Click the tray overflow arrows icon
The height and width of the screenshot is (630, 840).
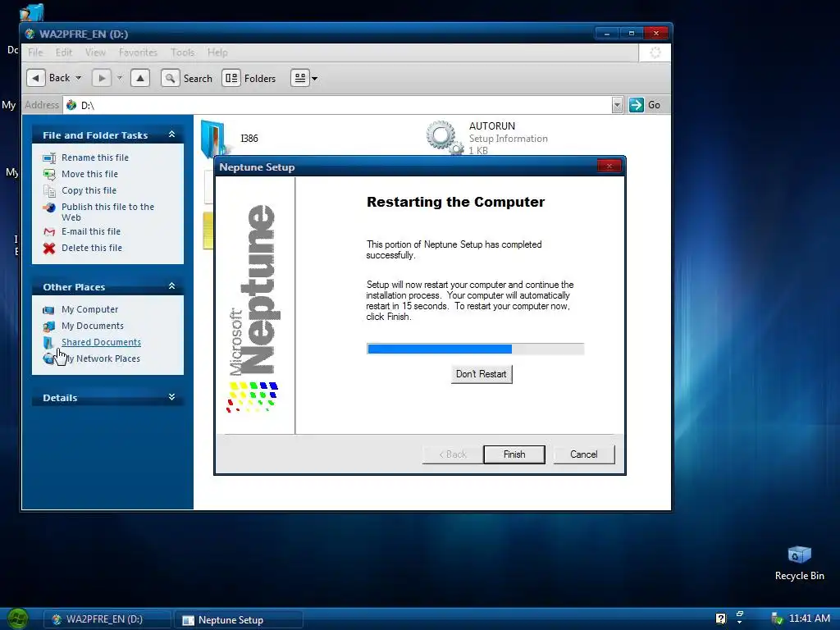pyautogui.click(x=740, y=618)
